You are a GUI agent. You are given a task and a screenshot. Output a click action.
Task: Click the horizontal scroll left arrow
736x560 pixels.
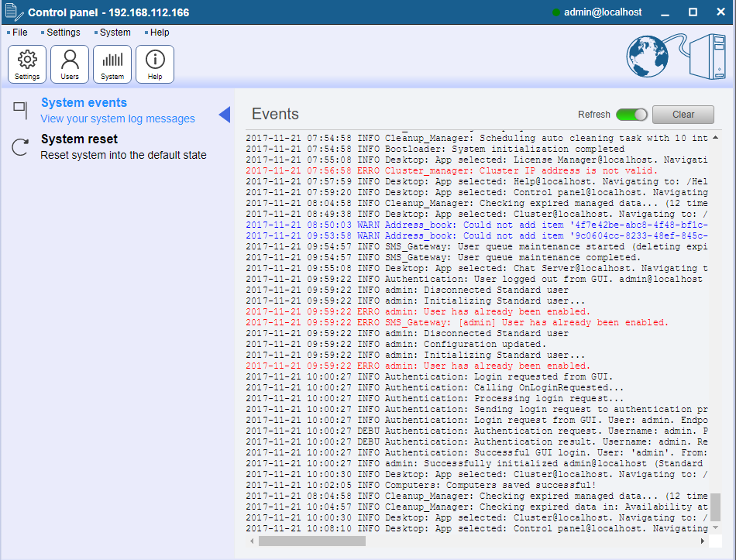(252, 541)
